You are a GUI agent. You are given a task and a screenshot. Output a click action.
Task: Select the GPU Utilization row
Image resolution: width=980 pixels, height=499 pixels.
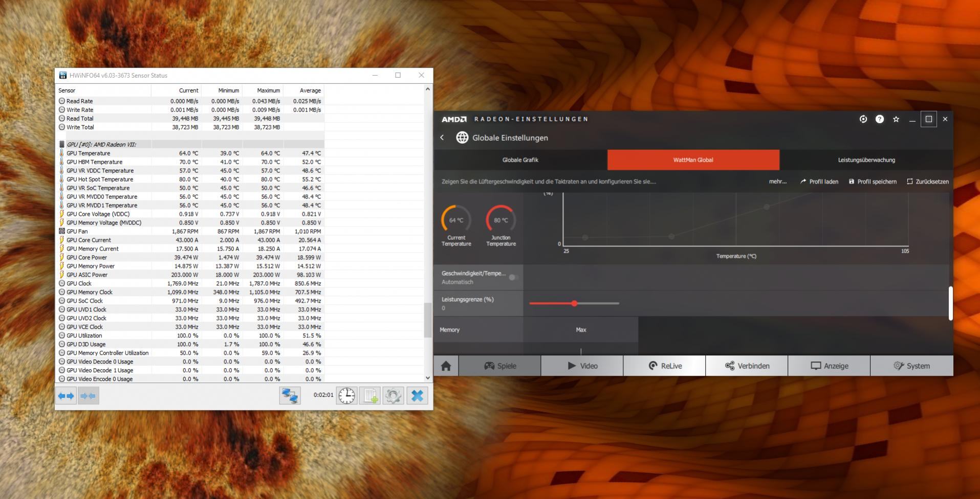[x=190, y=335]
